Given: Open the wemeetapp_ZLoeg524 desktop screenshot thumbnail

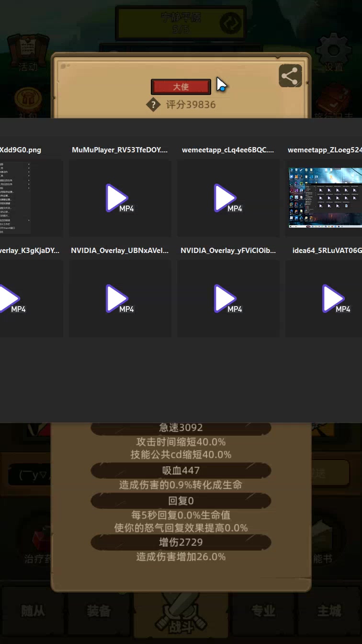Looking at the screenshot, I should pyautogui.click(x=325, y=197).
